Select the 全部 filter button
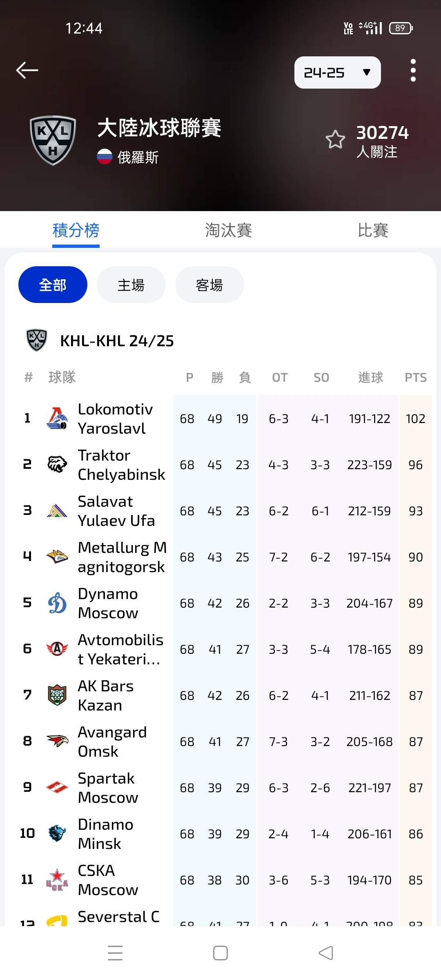 coord(53,285)
